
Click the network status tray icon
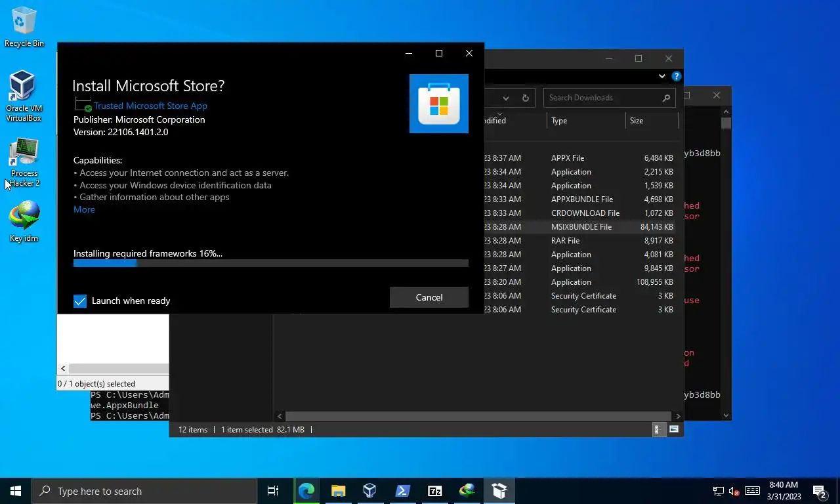point(719,491)
